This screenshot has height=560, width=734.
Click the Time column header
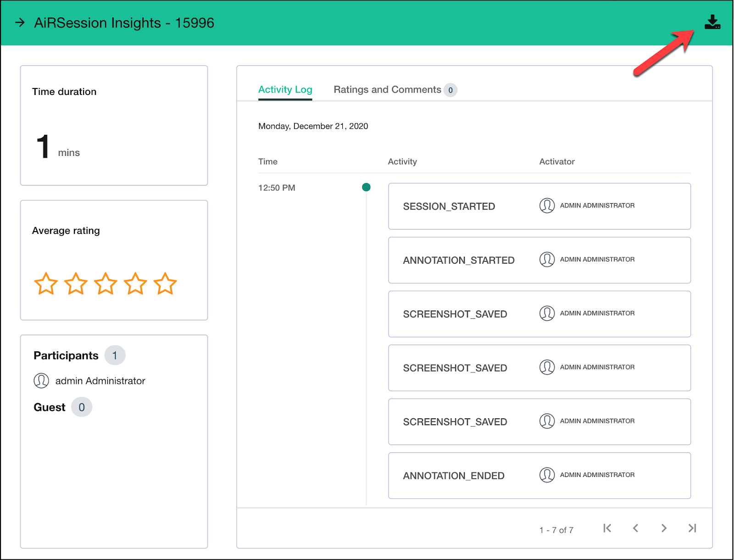click(x=268, y=161)
